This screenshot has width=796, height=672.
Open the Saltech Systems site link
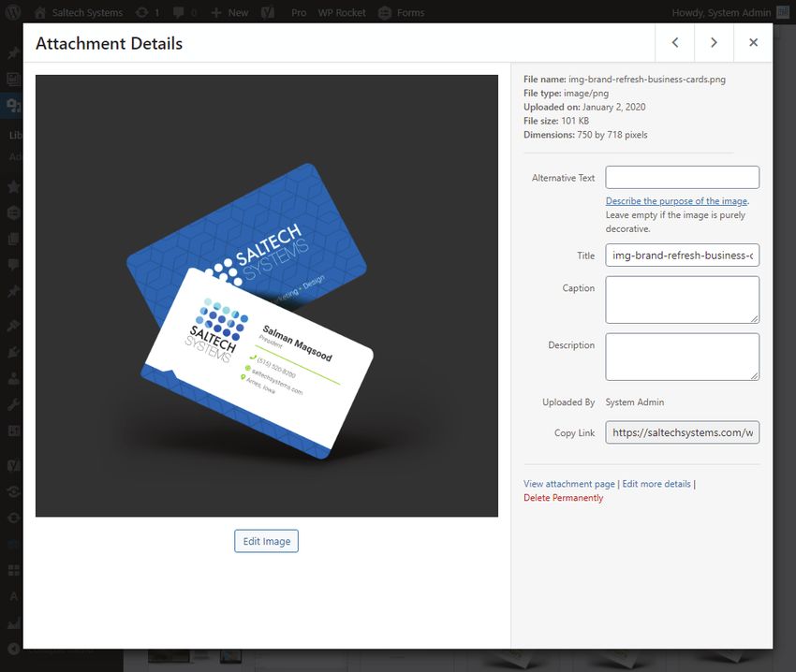pos(79,13)
